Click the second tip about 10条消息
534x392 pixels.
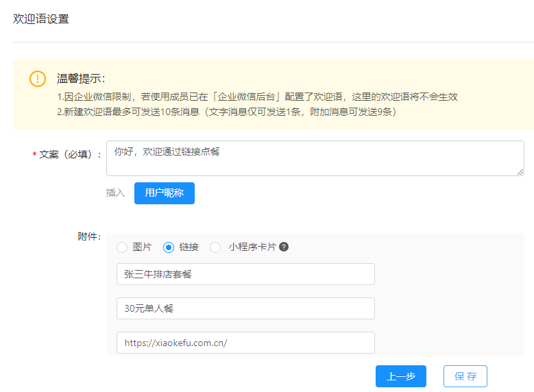227,112
